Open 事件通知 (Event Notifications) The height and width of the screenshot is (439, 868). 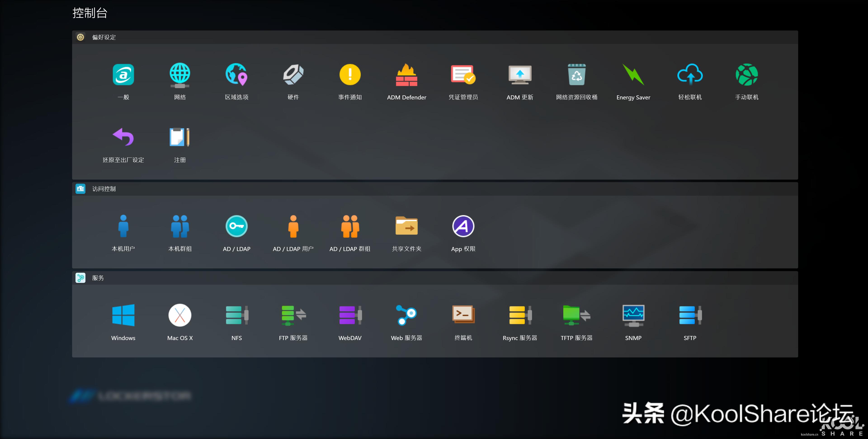350,81
